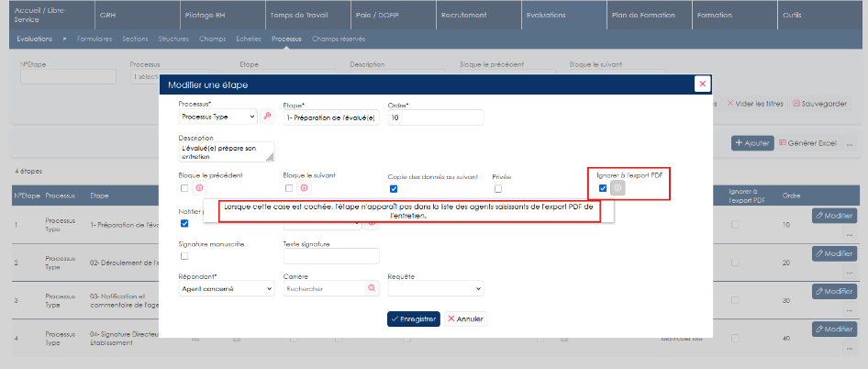Image resolution: width=868 pixels, height=369 pixels.
Task: Switch to the Structures sub-tab
Action: pos(173,39)
